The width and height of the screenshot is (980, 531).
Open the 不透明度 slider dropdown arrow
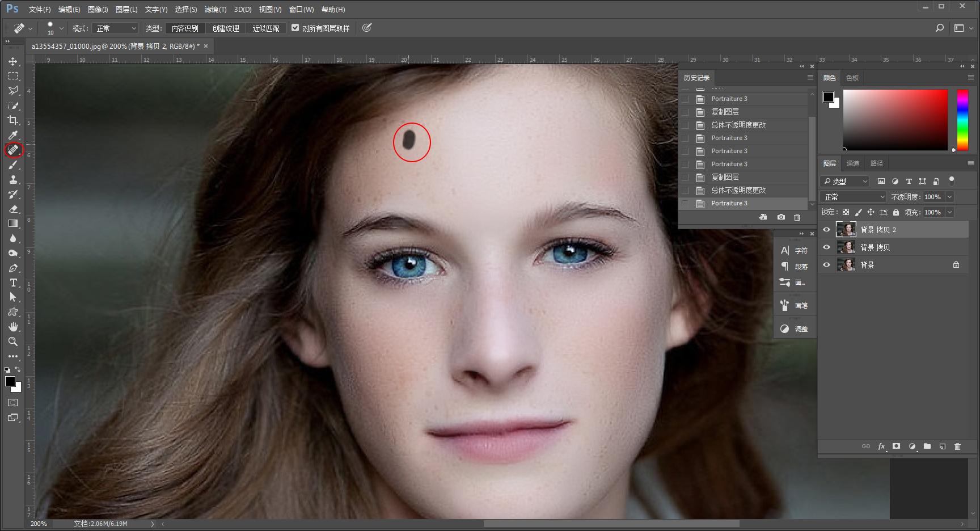point(949,197)
